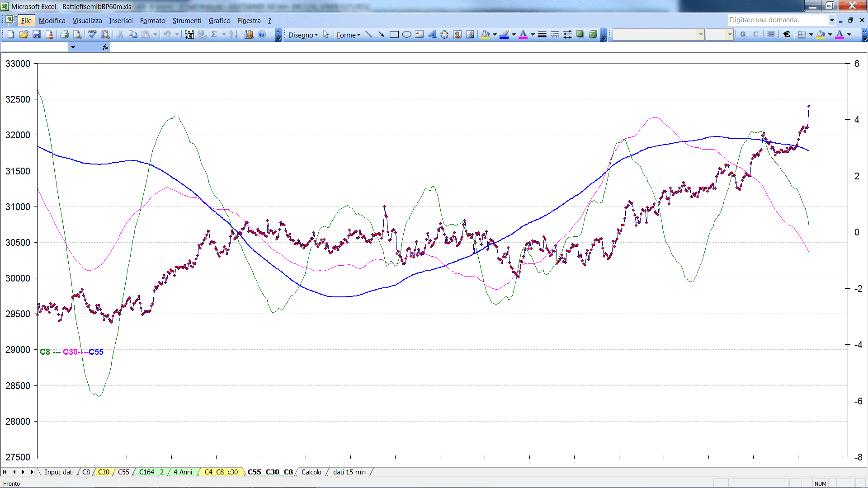This screenshot has width=868, height=488.
Task: Open the Modifica menu
Action: pos(52,20)
